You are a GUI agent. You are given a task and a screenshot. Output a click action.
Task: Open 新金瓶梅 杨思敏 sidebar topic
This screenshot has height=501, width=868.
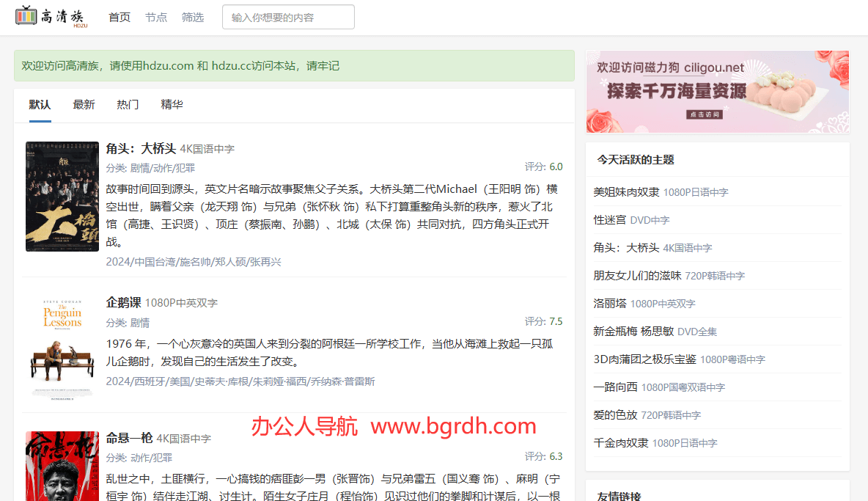tap(633, 331)
